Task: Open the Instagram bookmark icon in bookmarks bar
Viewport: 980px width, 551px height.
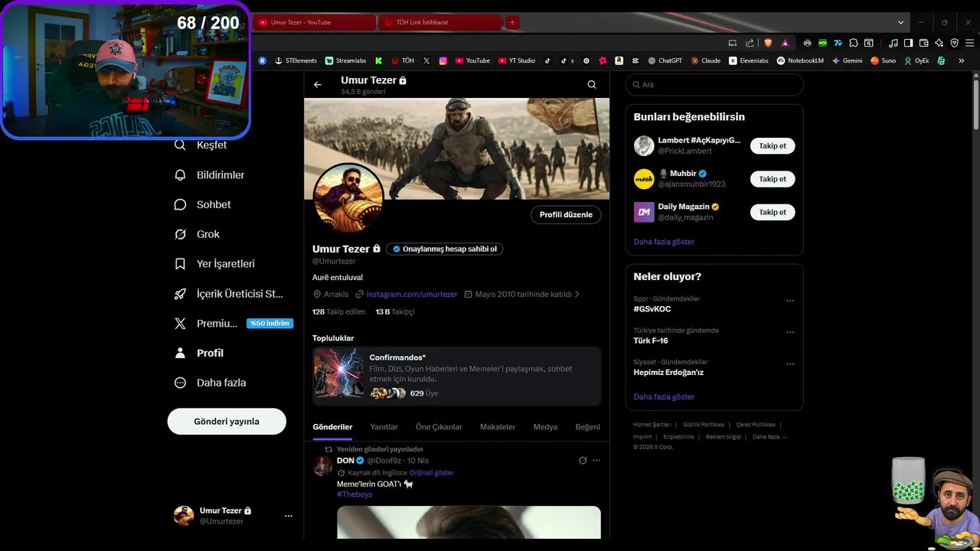Action: pos(443,60)
